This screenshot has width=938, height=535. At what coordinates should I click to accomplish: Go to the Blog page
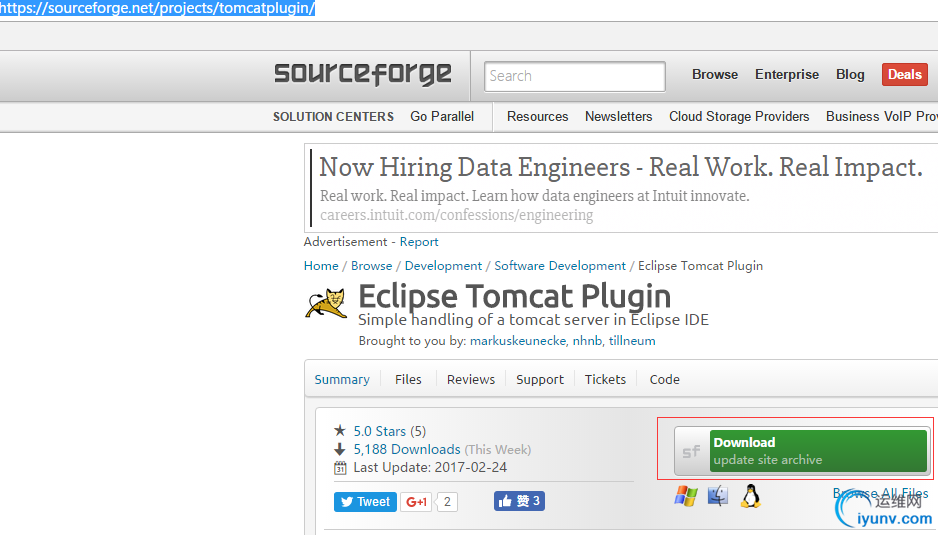pos(850,74)
